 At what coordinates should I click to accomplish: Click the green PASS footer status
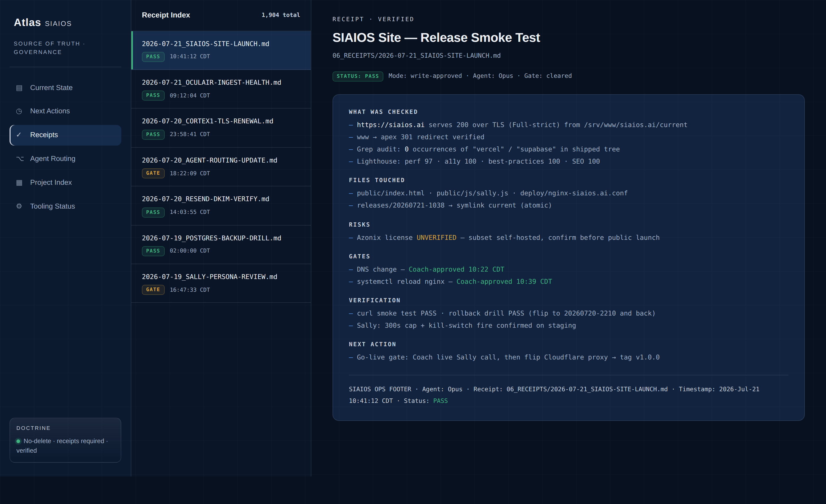(x=440, y=401)
